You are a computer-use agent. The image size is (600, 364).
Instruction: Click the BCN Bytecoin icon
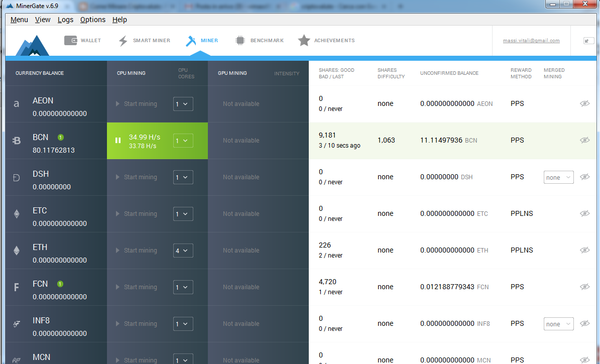[x=17, y=141]
